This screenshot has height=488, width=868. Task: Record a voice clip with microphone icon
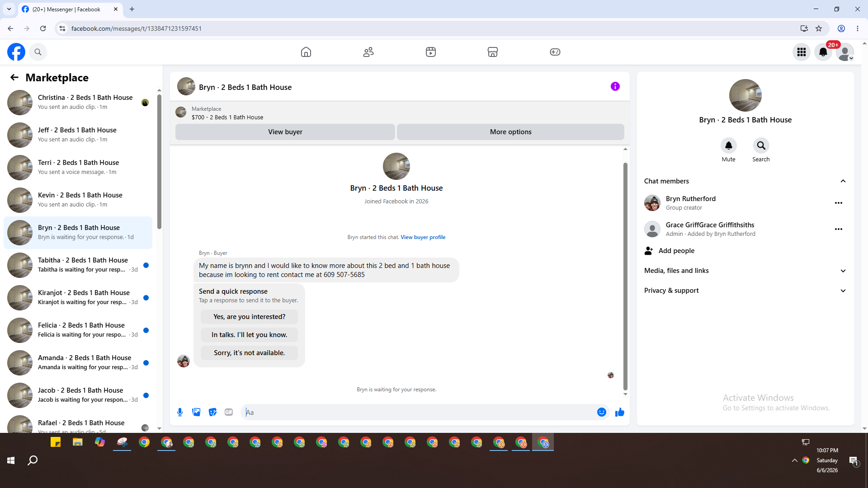tap(180, 412)
